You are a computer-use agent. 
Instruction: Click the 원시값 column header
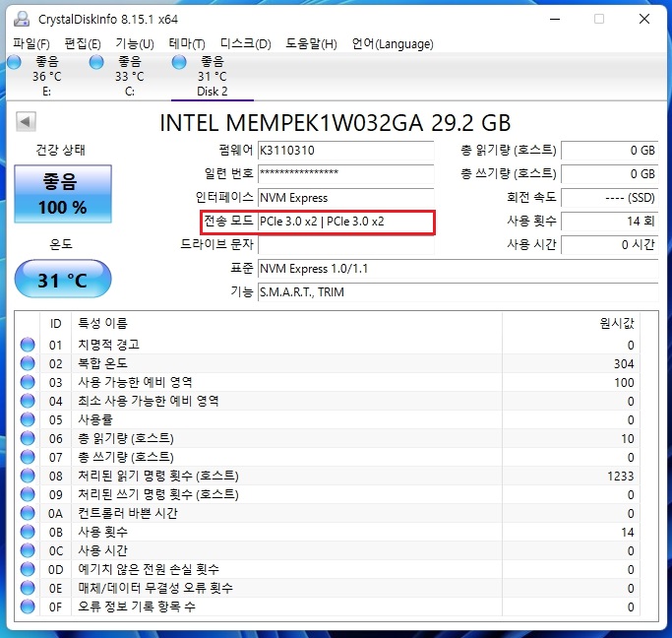(616, 323)
